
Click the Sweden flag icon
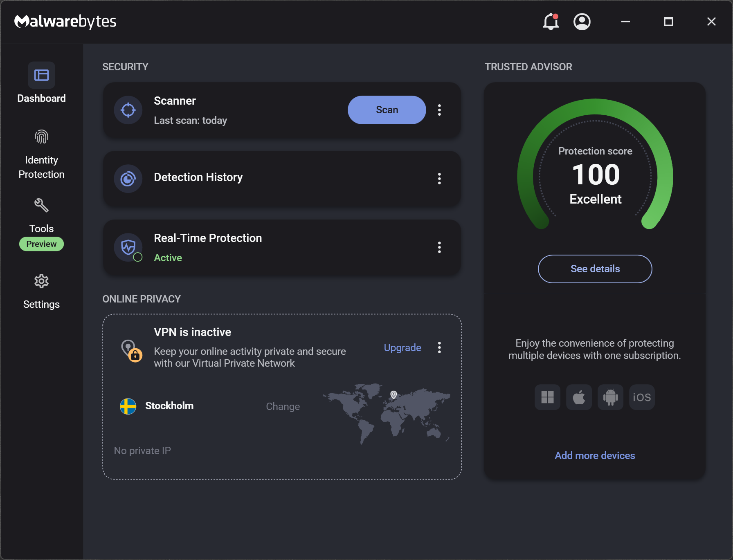coord(128,406)
